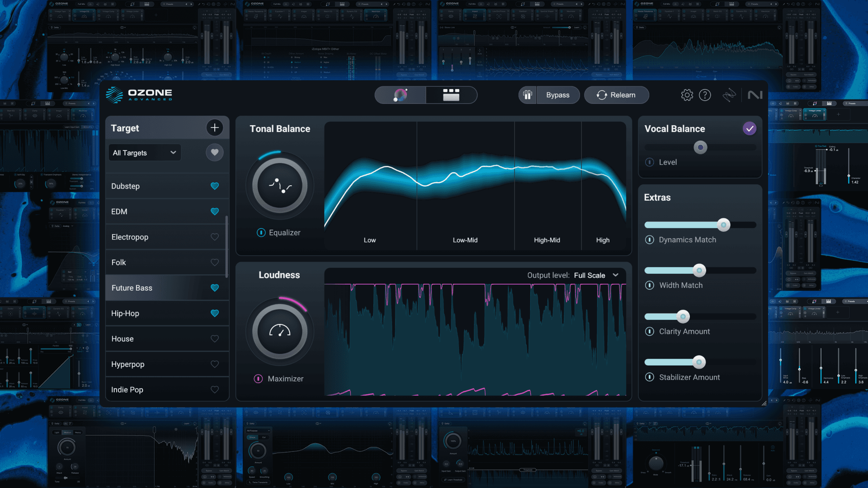Click the Tonal Balance amount knob
The image size is (868, 488).
click(280, 186)
